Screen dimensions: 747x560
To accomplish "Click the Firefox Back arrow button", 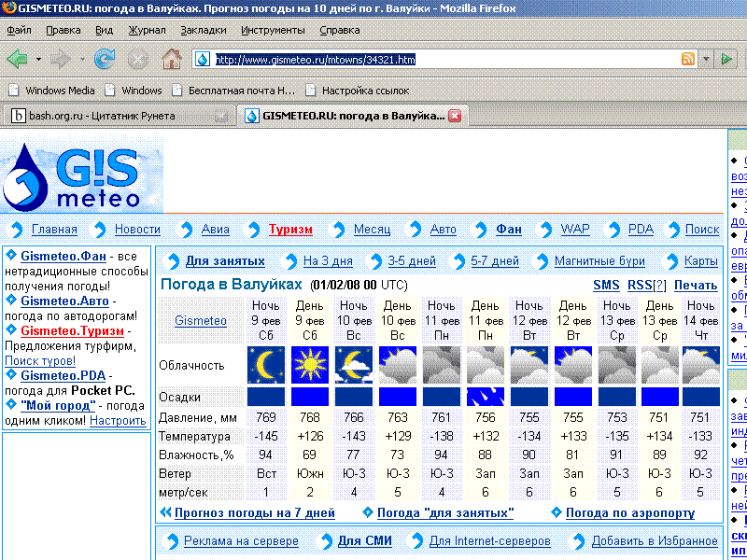I will point(17,60).
